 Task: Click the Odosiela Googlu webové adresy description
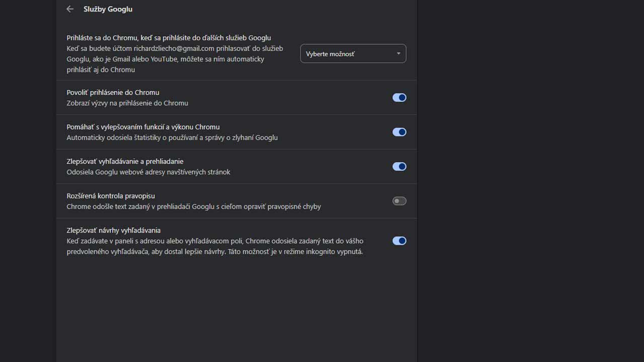[x=149, y=172]
